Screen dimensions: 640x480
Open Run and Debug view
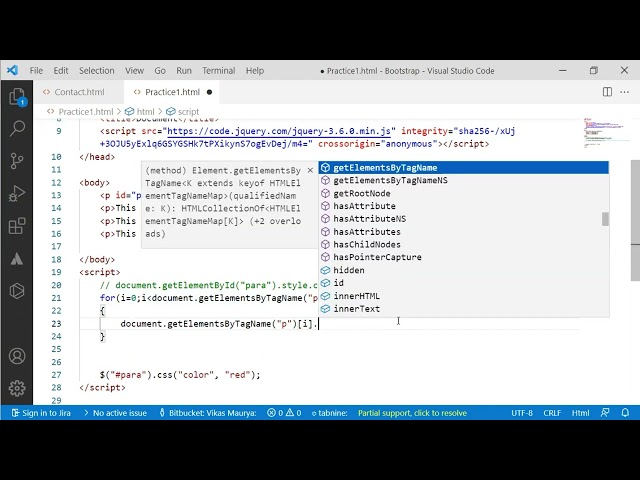pos(17,193)
